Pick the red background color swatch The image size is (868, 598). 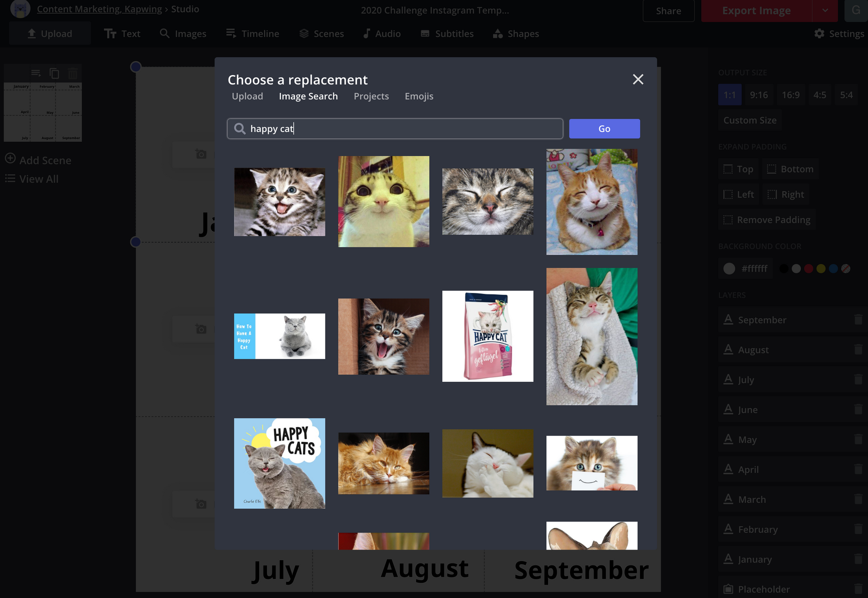tap(808, 269)
